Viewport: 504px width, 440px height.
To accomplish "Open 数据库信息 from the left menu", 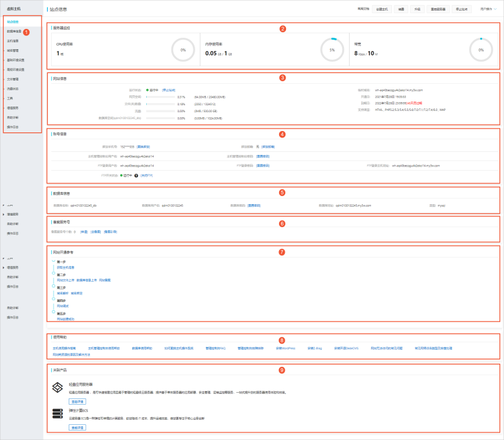I will (x=14, y=31).
